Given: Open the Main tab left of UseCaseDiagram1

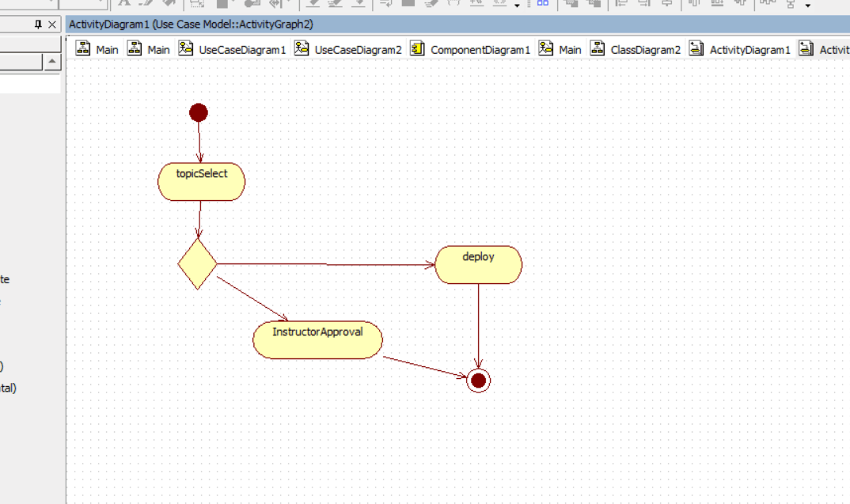Looking at the screenshot, I should point(149,49).
